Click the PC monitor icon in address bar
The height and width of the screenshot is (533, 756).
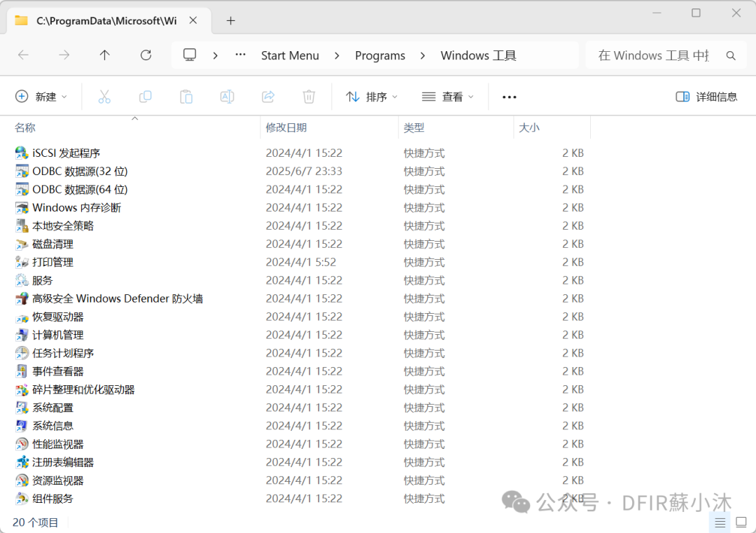190,55
